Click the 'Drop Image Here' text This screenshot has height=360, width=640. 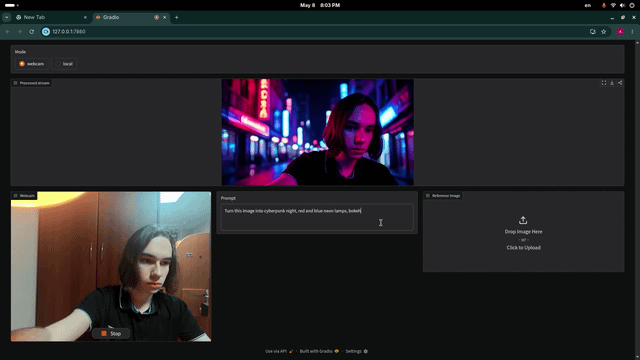click(524, 231)
